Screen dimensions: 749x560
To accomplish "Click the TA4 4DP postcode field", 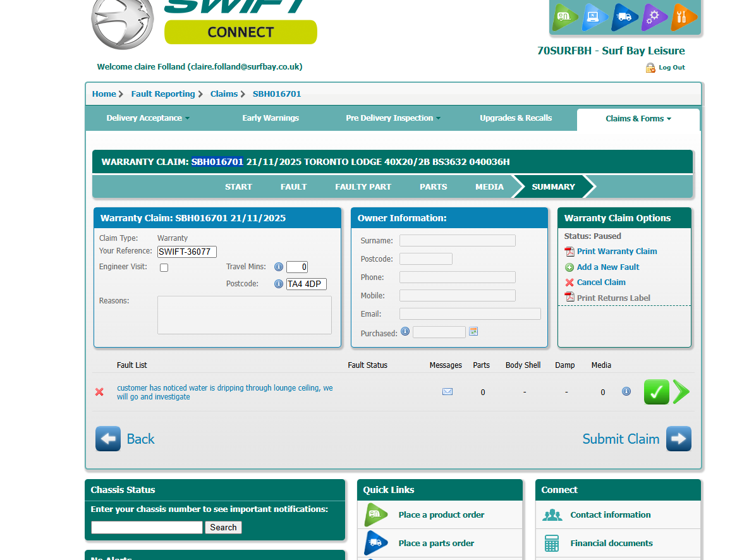I will pyautogui.click(x=306, y=284).
